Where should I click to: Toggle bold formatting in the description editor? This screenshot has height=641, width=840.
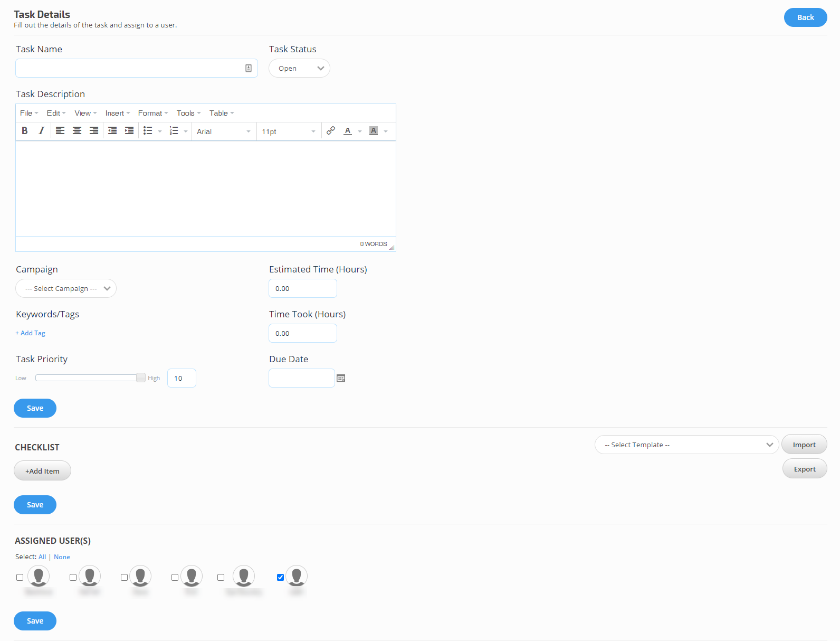pos(25,131)
